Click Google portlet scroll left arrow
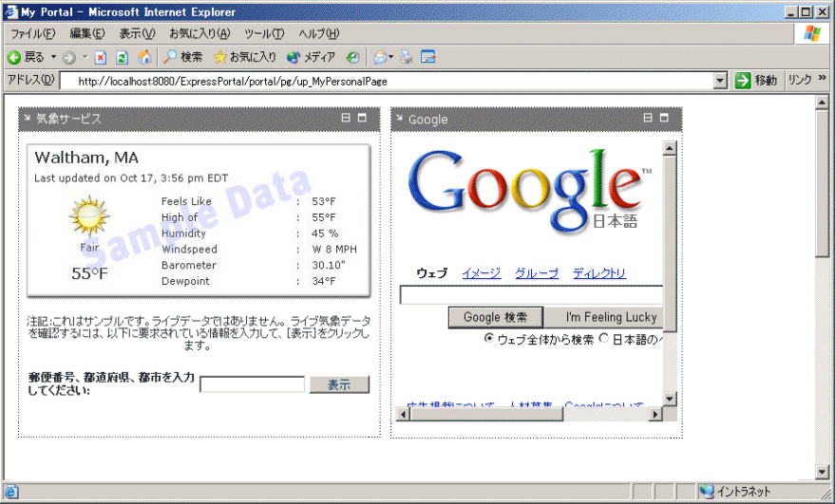The height and width of the screenshot is (504, 835). pyautogui.click(x=405, y=414)
